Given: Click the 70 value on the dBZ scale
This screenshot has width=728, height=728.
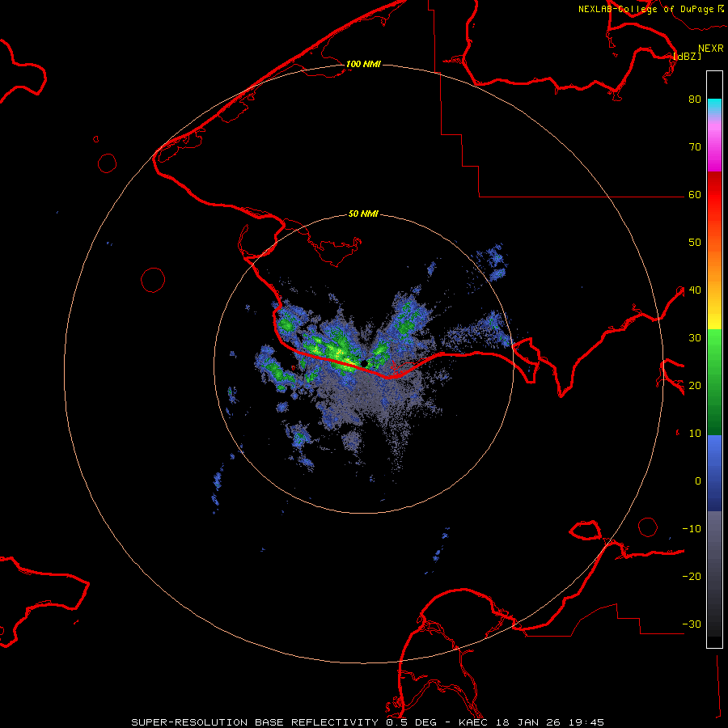Looking at the screenshot, I should coord(695,146).
